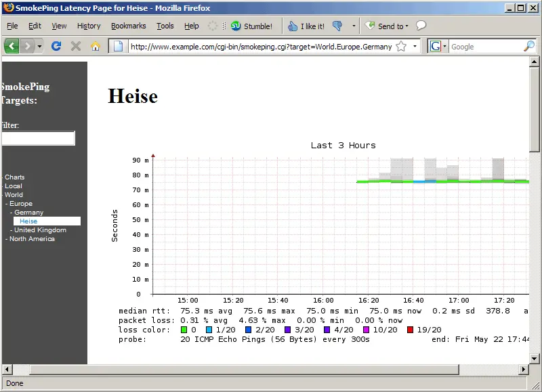The height and width of the screenshot is (392, 542).
Task: Click the StumbleUpon toolbar grip handle
Action: 224,26
